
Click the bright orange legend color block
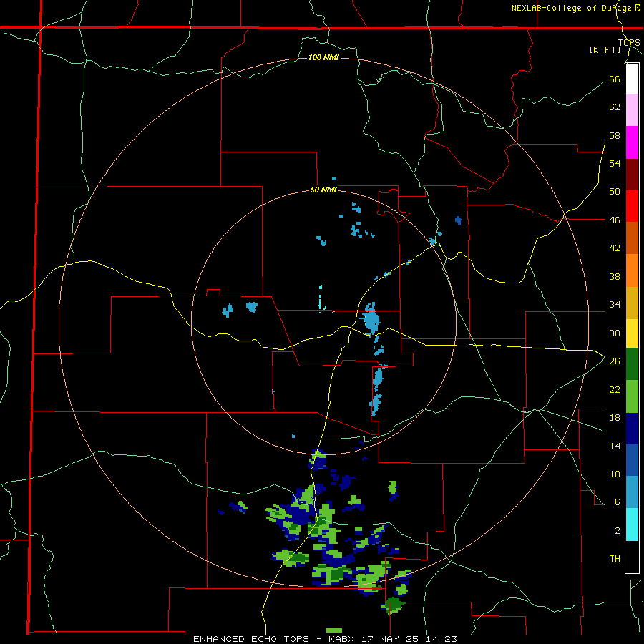632,270
